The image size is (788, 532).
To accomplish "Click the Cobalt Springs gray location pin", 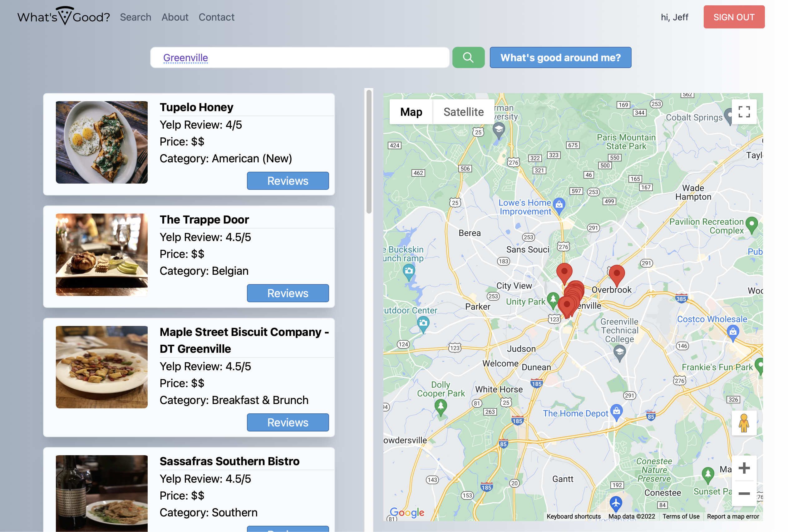I will 728,117.
